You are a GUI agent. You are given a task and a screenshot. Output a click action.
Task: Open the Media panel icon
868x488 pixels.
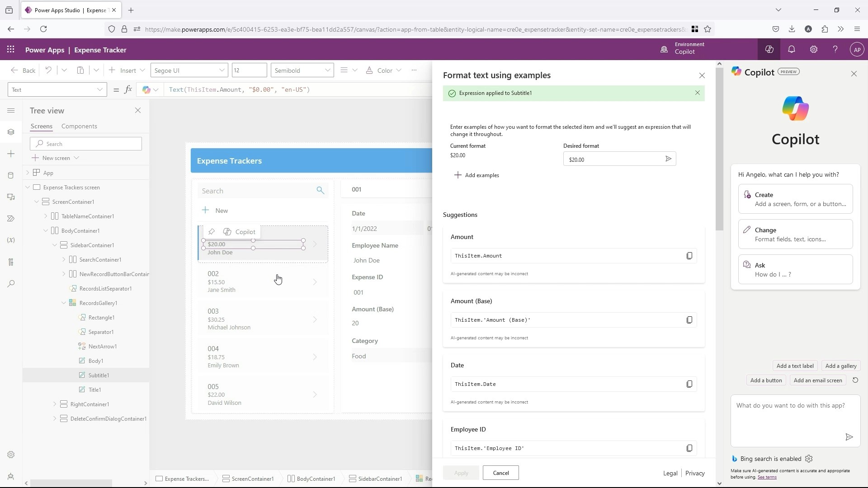click(11, 197)
